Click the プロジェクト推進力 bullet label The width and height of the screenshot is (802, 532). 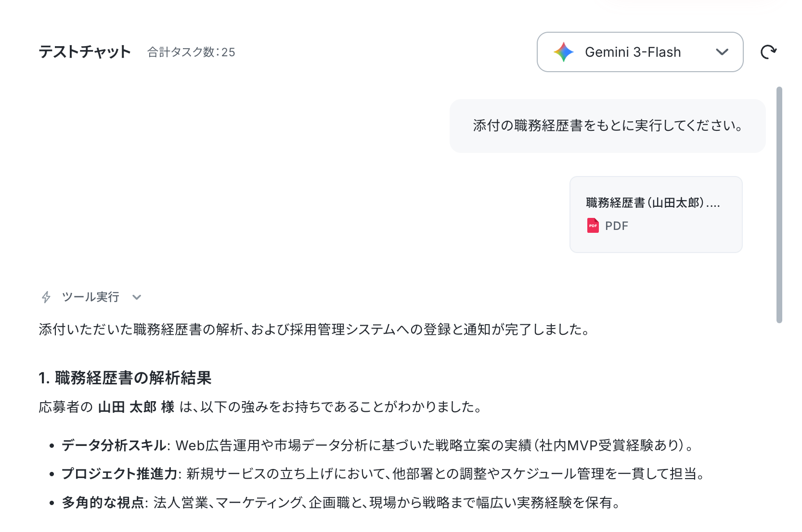click(120, 474)
